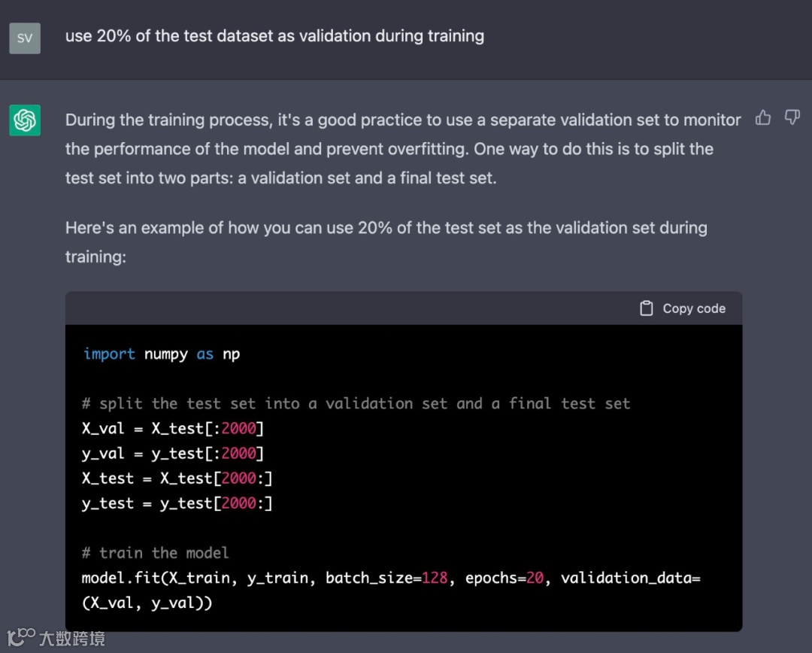Click the "y_val = y_test[:2000]" code line

pos(173,453)
